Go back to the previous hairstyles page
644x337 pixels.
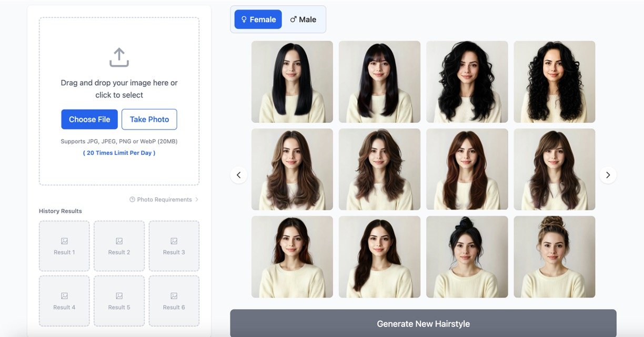coord(238,175)
